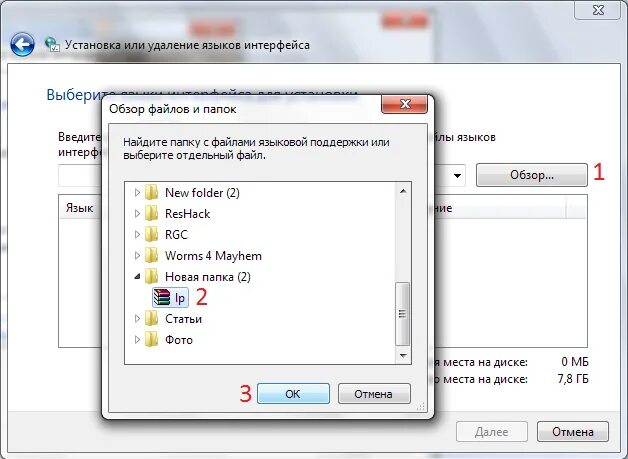
Task: Click the folder tree vertical scrollbar thumb
Action: [403, 314]
